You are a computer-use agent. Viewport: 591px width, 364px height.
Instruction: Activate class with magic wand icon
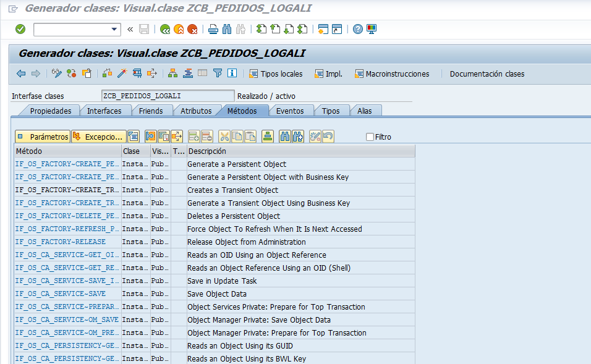click(122, 74)
